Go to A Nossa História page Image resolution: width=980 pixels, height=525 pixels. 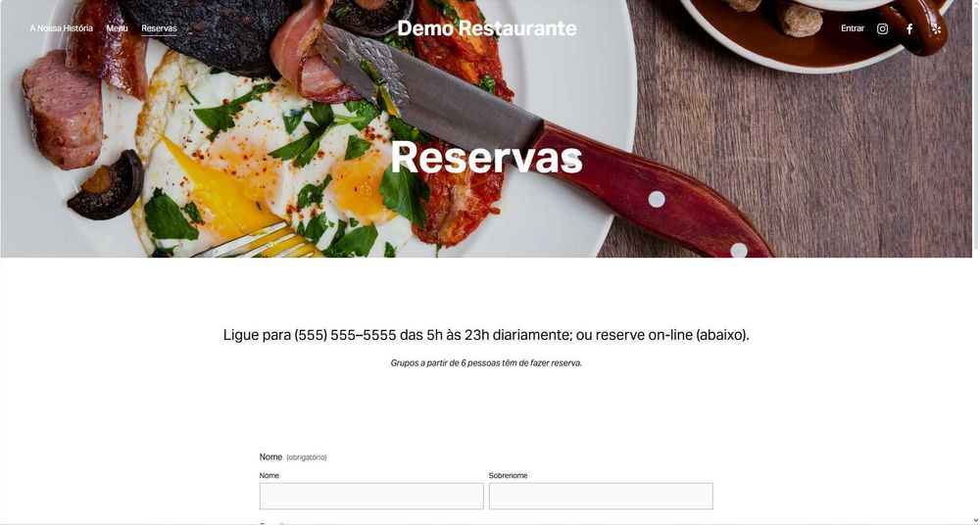[61, 28]
